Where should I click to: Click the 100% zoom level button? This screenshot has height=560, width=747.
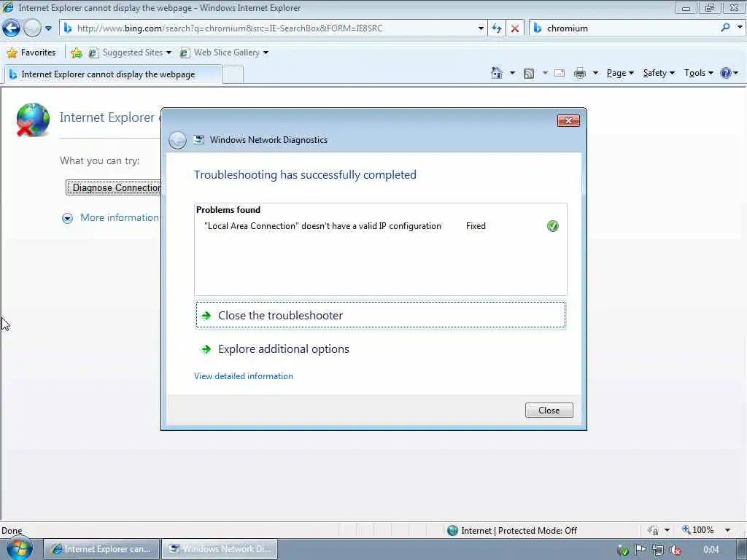(x=697, y=530)
